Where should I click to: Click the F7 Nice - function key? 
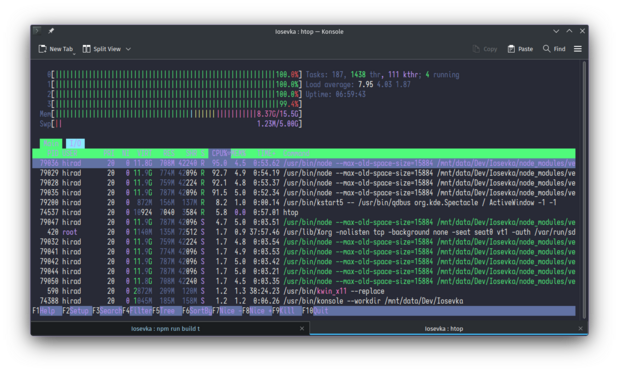click(227, 311)
